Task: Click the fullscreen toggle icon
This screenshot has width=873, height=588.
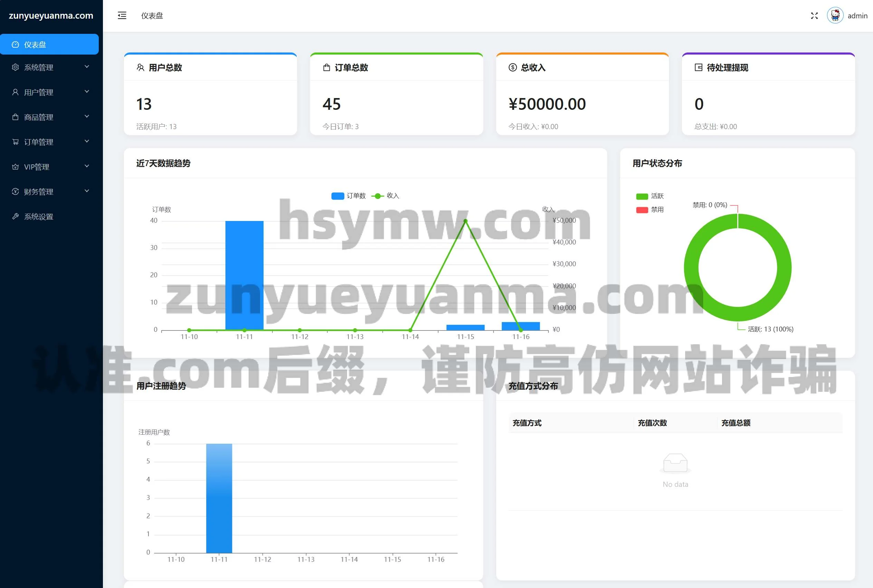Action: pos(814,16)
